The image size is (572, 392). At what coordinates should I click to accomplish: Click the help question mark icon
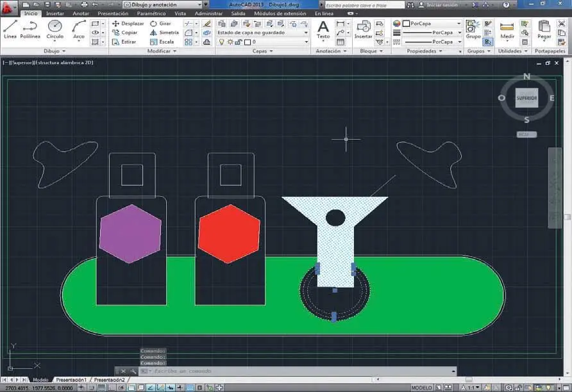506,4
